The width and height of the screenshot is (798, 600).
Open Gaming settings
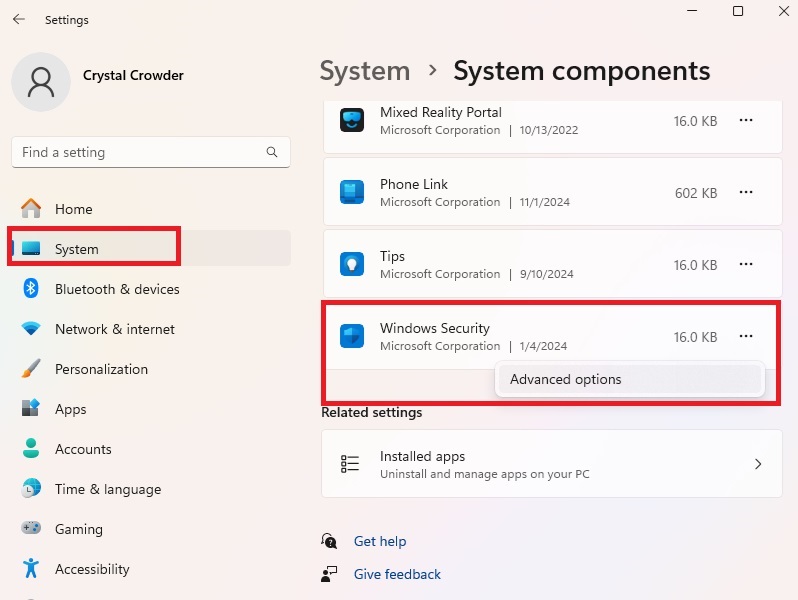151,529
